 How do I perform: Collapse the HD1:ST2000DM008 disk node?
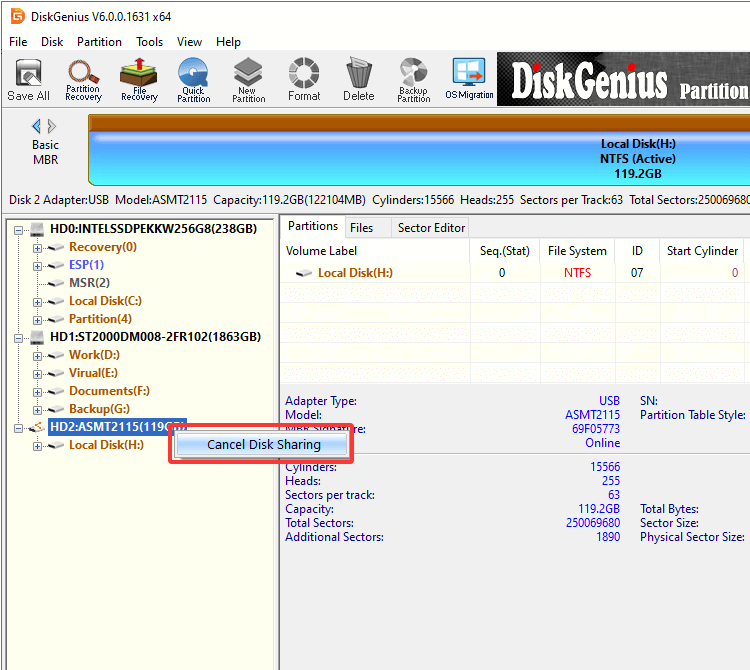(20, 337)
